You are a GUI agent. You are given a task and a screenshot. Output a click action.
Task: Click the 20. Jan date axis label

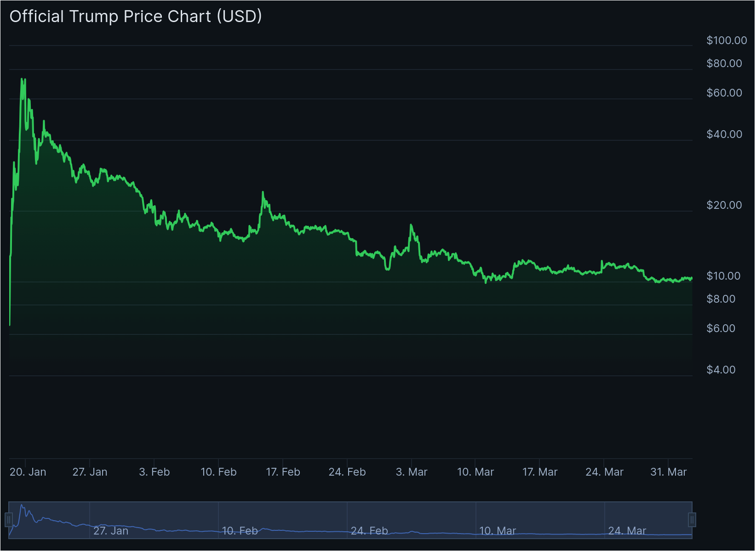(28, 472)
